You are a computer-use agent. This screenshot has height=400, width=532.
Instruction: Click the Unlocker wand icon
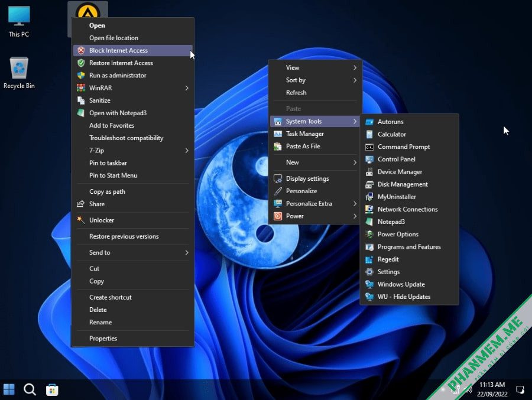point(81,220)
